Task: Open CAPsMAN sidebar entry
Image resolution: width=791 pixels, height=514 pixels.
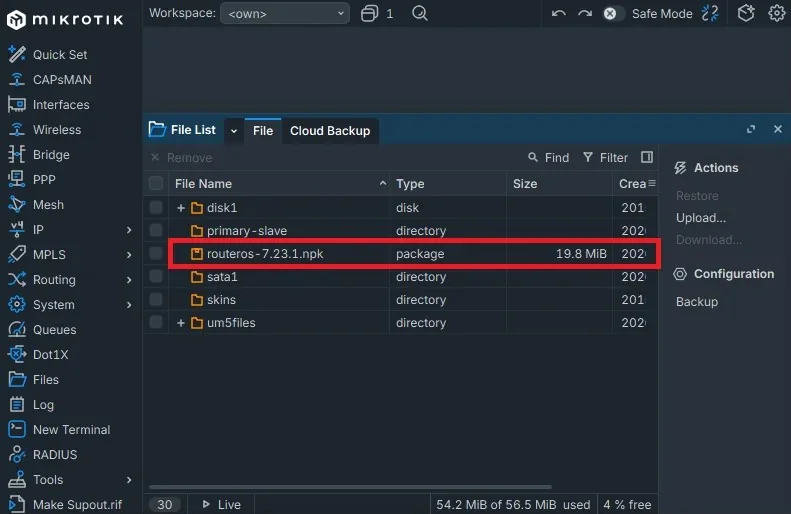Action: click(x=50, y=80)
